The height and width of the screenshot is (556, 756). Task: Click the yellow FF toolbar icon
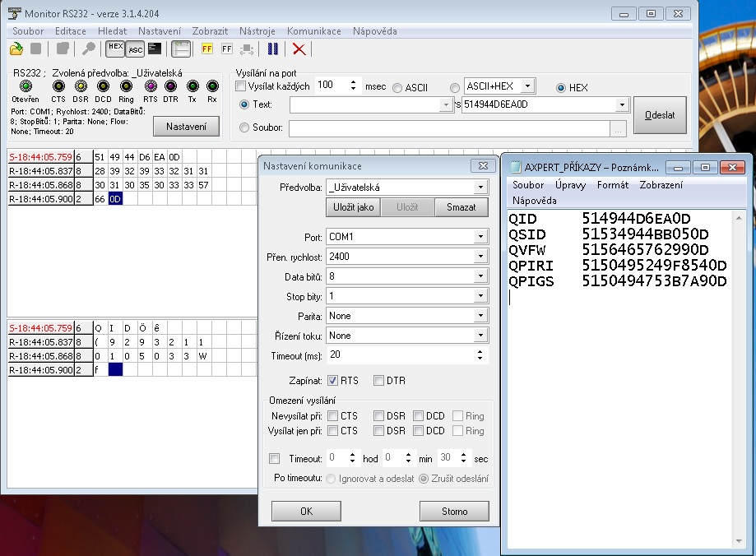206,49
